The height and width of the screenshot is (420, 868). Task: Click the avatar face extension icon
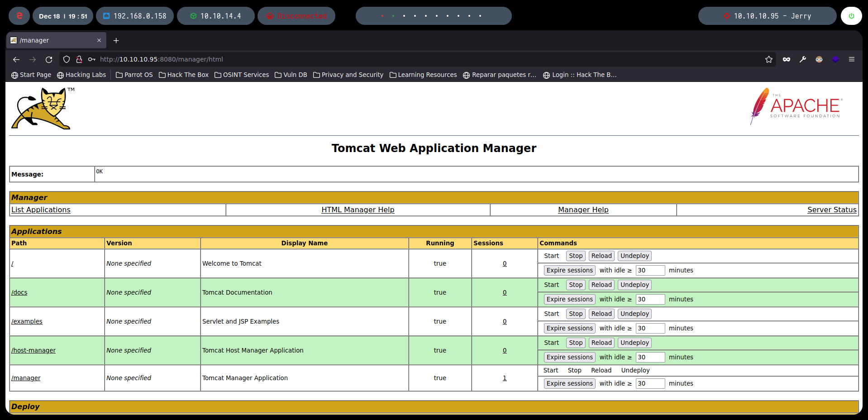[819, 59]
